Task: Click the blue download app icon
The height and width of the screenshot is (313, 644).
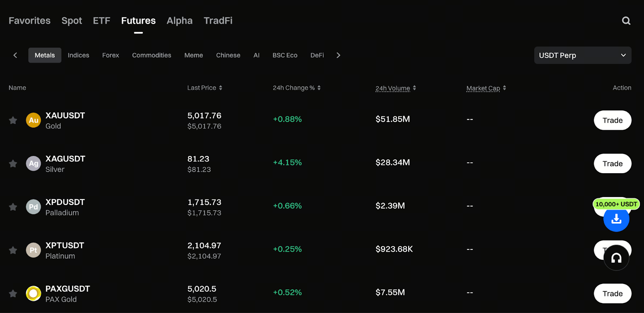Action: click(x=616, y=219)
